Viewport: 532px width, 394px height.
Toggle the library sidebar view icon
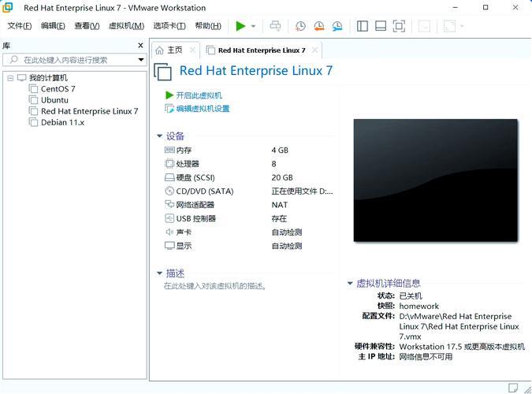click(x=363, y=26)
